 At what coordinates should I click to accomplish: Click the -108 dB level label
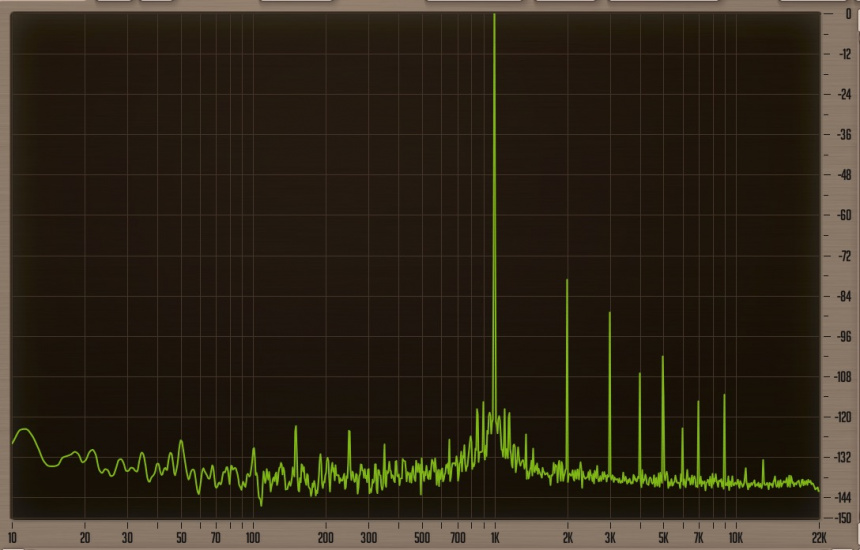842,377
